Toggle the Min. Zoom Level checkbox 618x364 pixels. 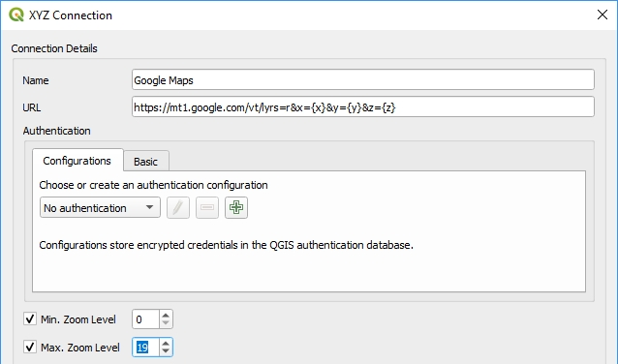click(x=30, y=318)
